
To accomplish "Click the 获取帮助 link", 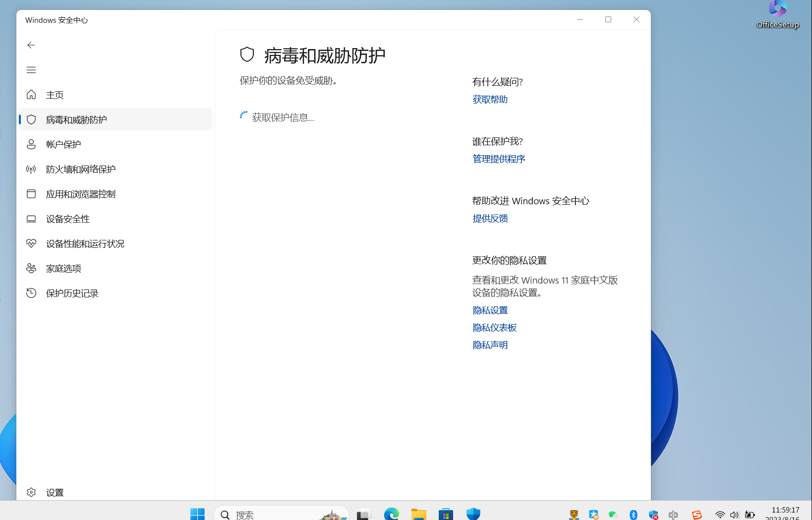I will point(490,100).
